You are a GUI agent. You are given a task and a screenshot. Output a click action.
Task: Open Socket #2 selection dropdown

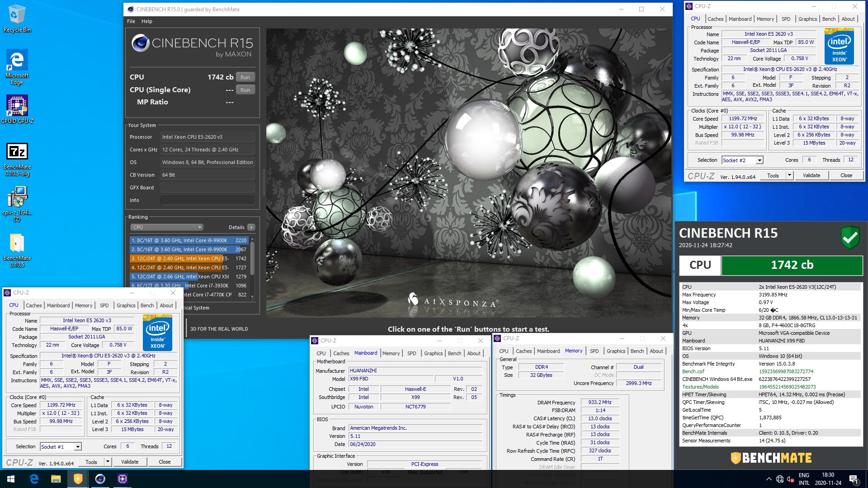coord(742,160)
